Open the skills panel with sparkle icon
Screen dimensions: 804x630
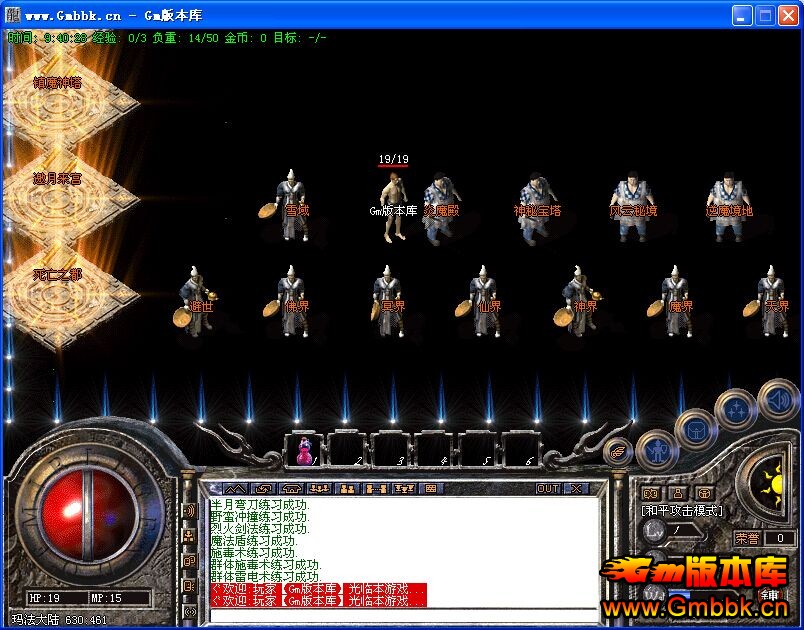pos(737,408)
